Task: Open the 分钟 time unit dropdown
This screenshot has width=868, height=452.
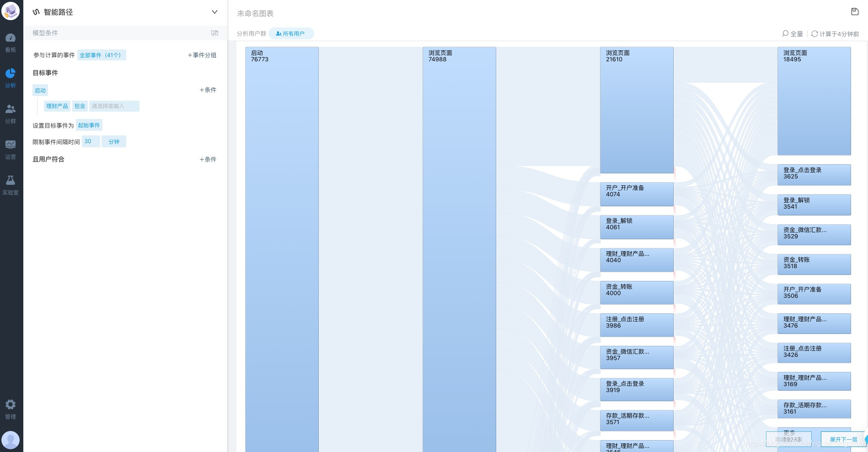Action: [114, 141]
